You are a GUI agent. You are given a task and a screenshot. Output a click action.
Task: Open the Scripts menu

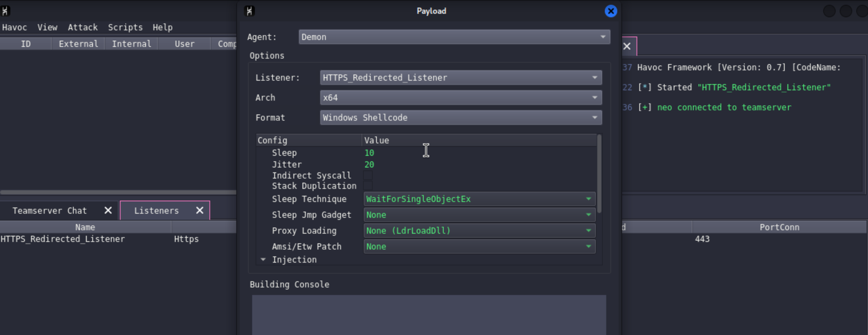(125, 27)
